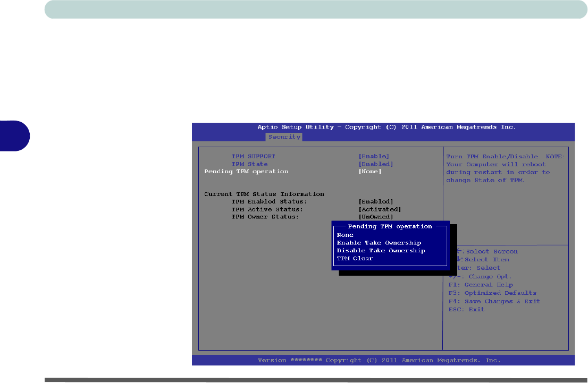Click ESC: Exit in key legend
Viewport: 588px width, 383px height.
(466, 309)
